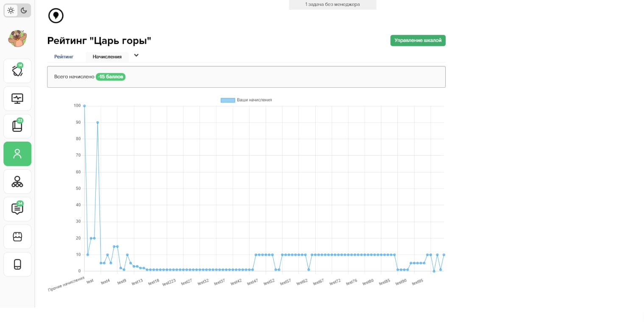Select the green person profile icon
Viewport: 644px width, 329px height.
[x=17, y=154]
